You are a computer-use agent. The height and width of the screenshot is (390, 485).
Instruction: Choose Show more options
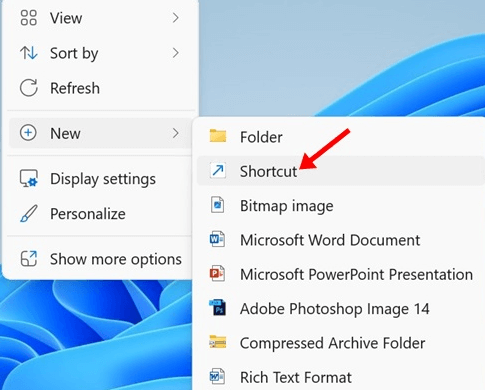pos(99,259)
